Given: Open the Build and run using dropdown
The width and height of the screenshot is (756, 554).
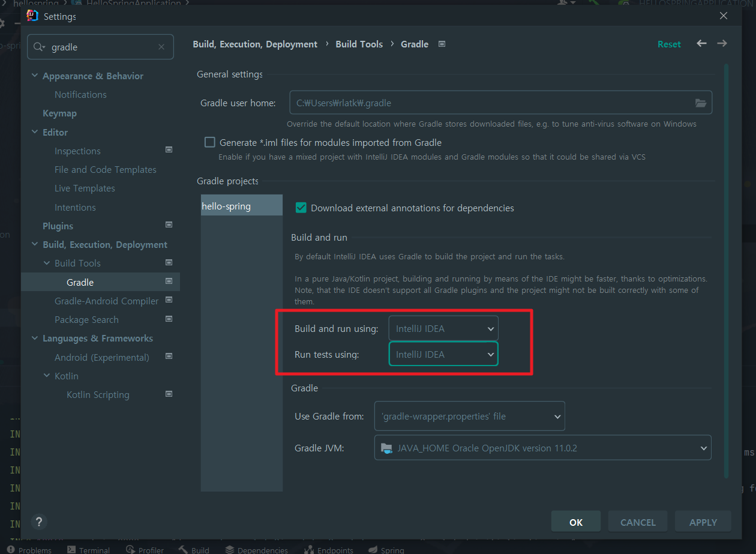Looking at the screenshot, I should tap(443, 328).
